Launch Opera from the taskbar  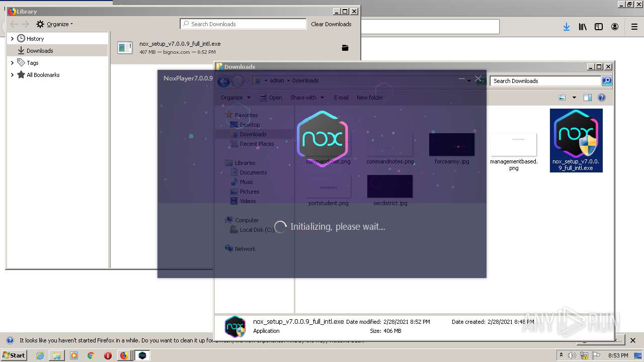click(108, 355)
